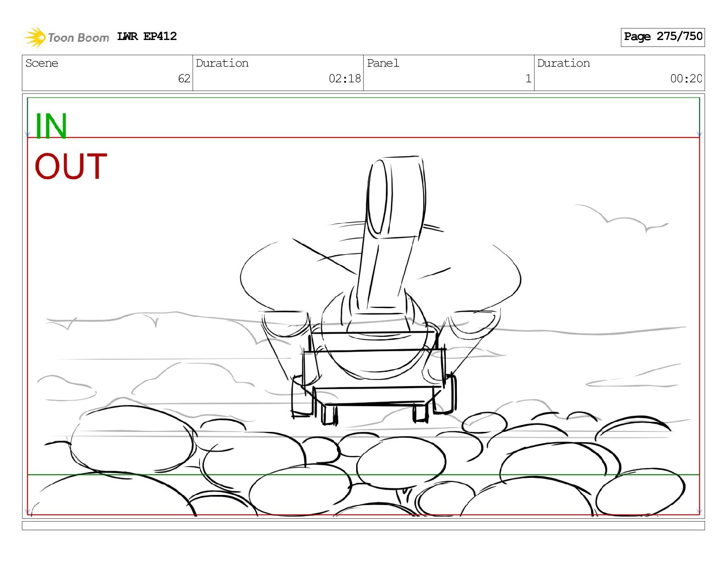Click the red OUT camera label
Image resolution: width=728 pixels, height=563 pixels.
(71, 166)
